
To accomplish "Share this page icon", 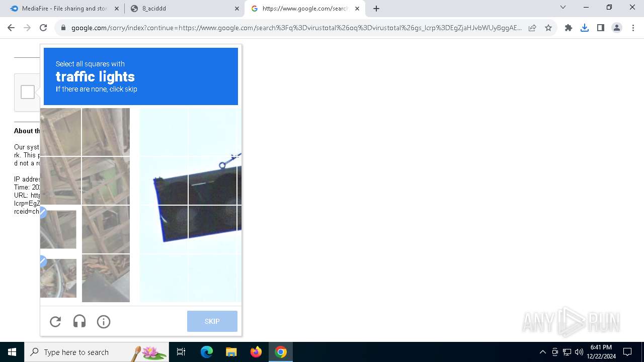I will (532, 28).
